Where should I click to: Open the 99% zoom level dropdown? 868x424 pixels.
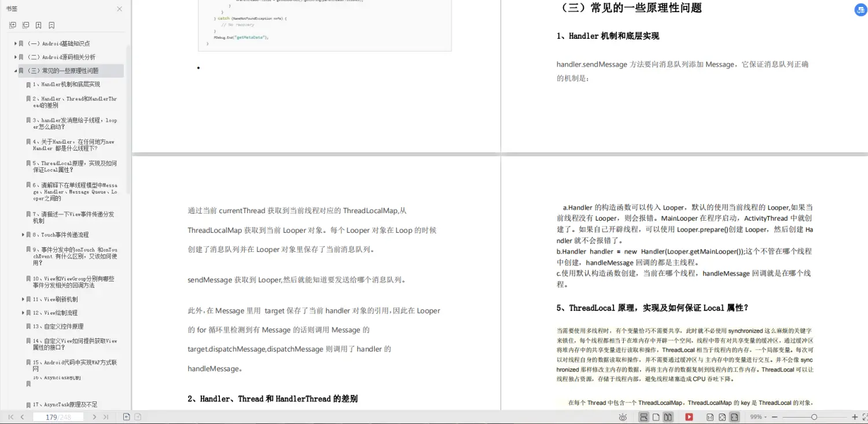tap(758, 417)
